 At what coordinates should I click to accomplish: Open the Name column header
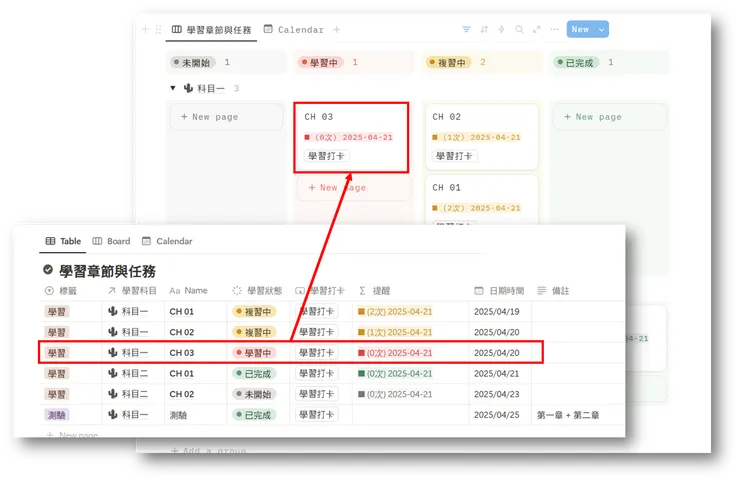tap(188, 291)
